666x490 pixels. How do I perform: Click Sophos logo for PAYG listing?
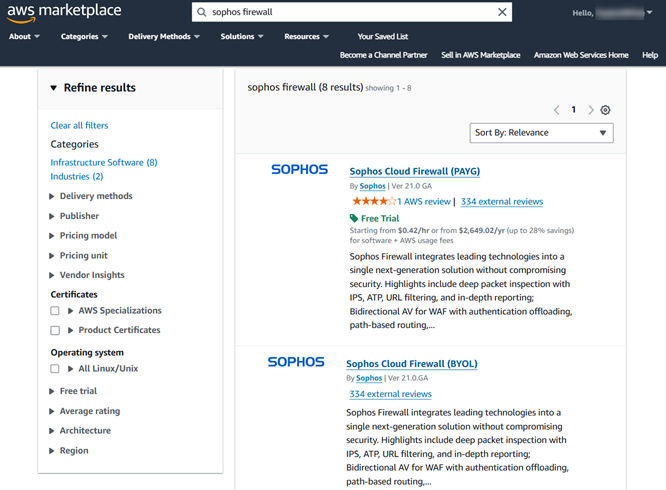[x=299, y=170]
